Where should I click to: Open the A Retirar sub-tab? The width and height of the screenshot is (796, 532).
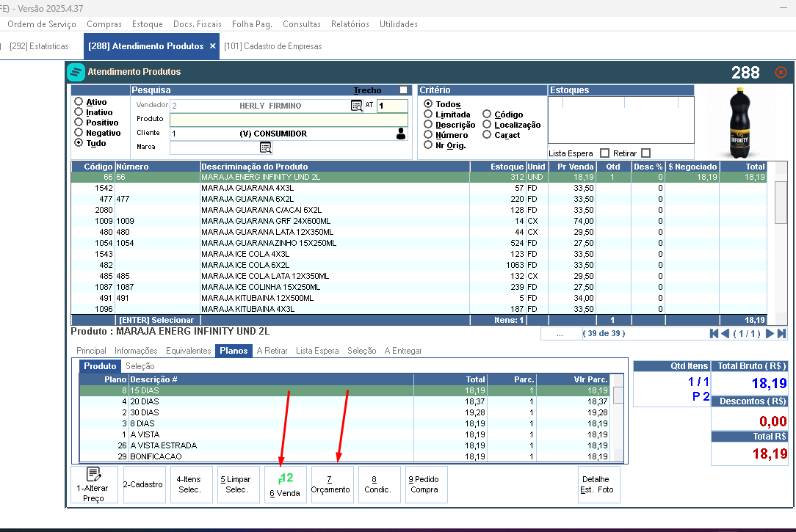click(x=272, y=351)
